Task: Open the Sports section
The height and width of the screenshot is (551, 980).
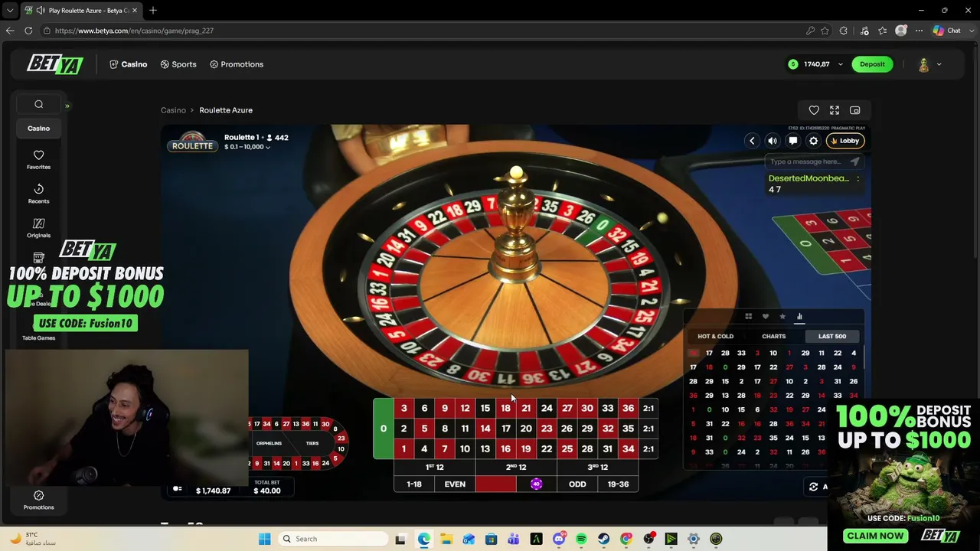Action: pos(178,64)
